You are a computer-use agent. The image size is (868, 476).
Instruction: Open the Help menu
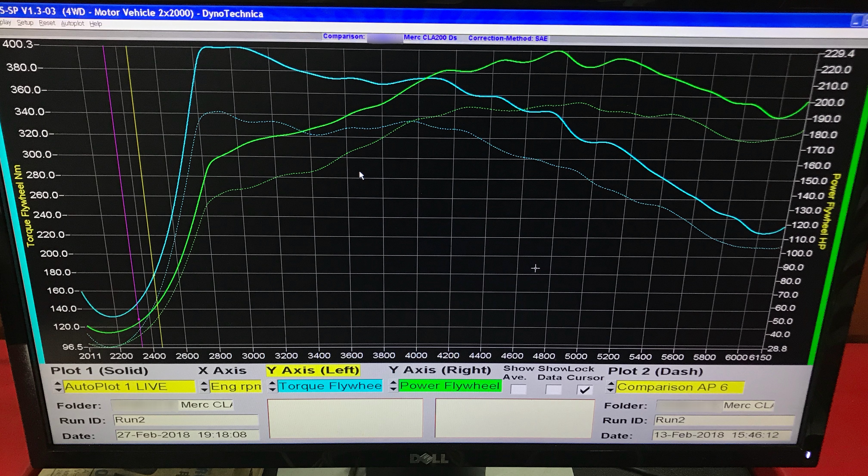pyautogui.click(x=96, y=24)
